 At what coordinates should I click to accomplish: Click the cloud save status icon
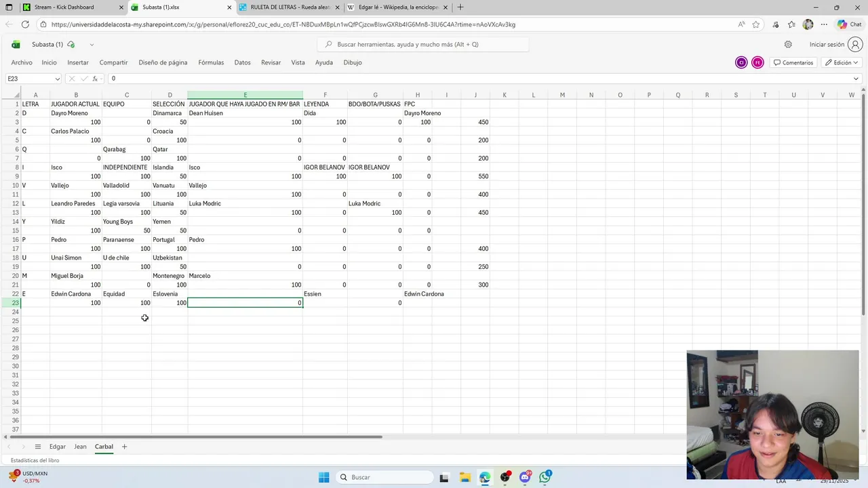point(71,45)
